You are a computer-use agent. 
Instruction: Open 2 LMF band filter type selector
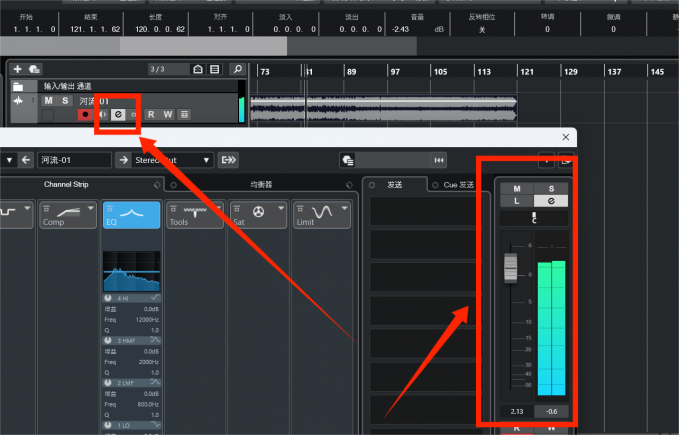tap(155, 383)
